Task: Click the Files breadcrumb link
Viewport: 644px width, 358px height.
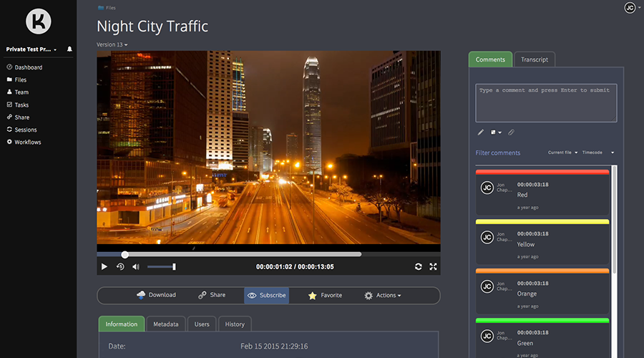Action: coord(107,8)
